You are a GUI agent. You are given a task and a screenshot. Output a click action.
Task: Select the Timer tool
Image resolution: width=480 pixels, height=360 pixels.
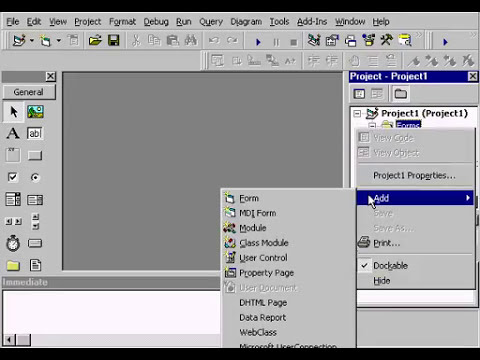pos(13,243)
